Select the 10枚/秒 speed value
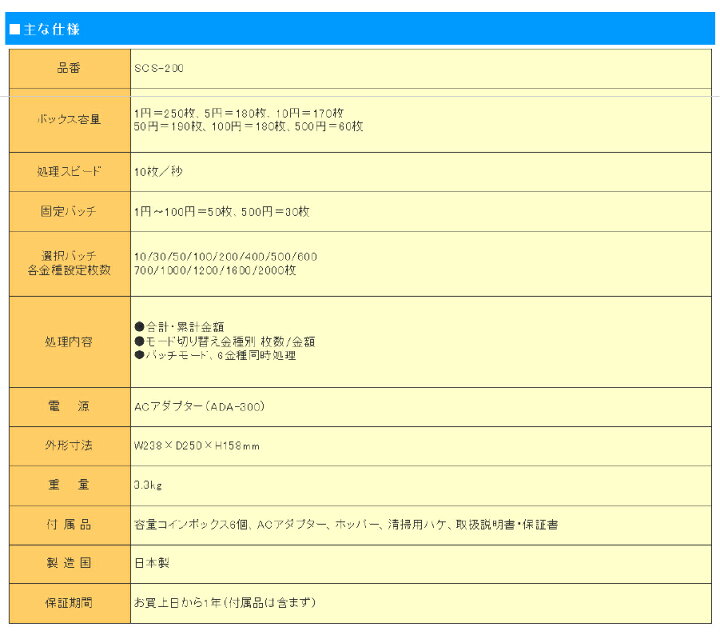Screen dimensions: 720x635 click(158, 172)
